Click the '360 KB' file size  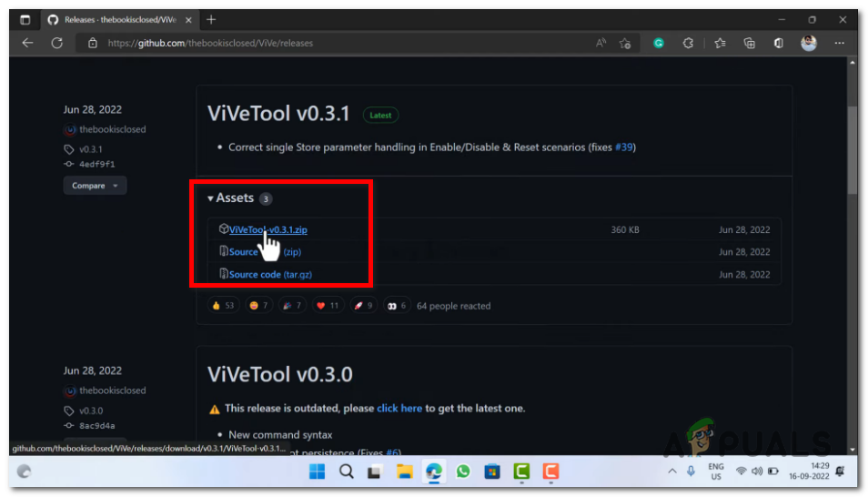625,229
